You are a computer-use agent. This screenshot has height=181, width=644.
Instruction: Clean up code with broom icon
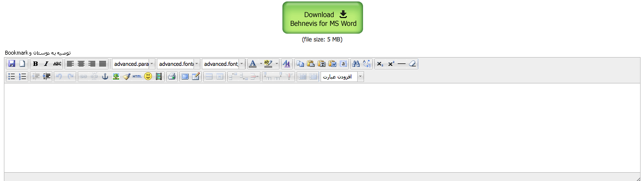click(127, 77)
